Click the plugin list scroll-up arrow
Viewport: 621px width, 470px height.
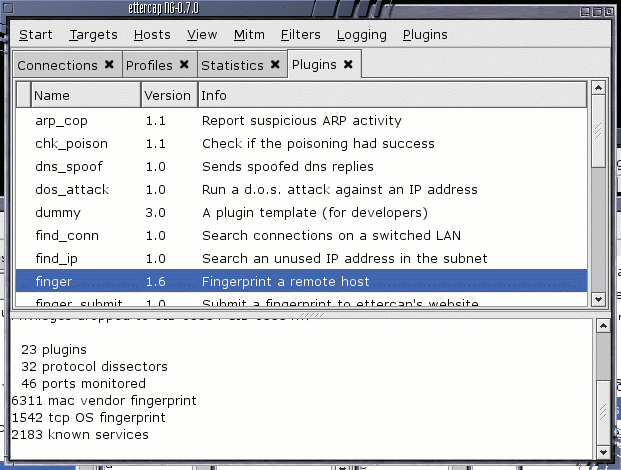coord(598,88)
